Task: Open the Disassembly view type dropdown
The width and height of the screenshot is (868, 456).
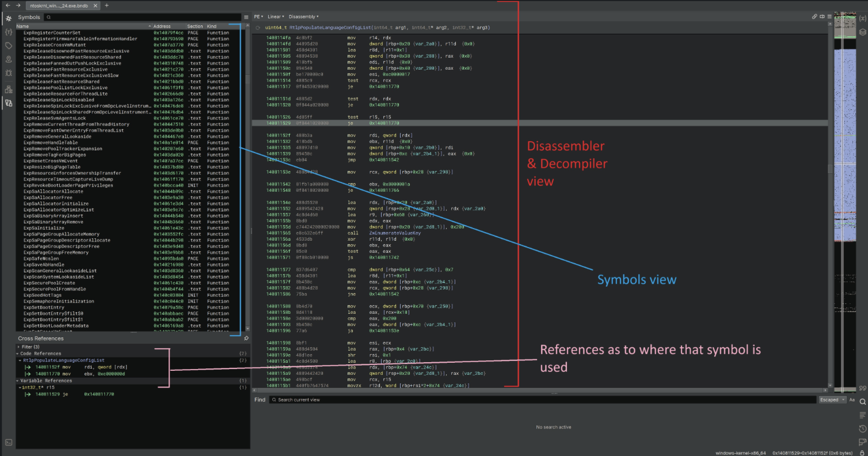Action: pos(303,17)
